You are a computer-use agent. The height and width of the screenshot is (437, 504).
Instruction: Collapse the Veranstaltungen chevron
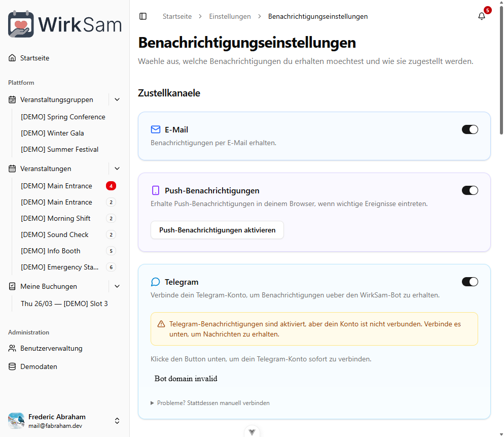tap(117, 169)
